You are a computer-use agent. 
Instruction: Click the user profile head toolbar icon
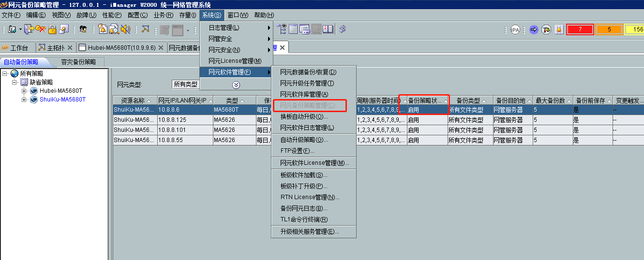[83, 29]
